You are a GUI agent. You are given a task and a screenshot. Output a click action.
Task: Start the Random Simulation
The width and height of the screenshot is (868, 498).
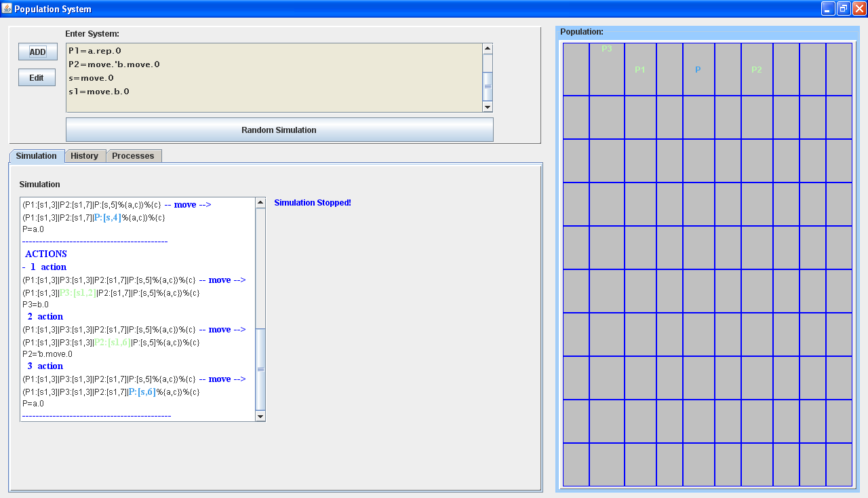point(279,130)
